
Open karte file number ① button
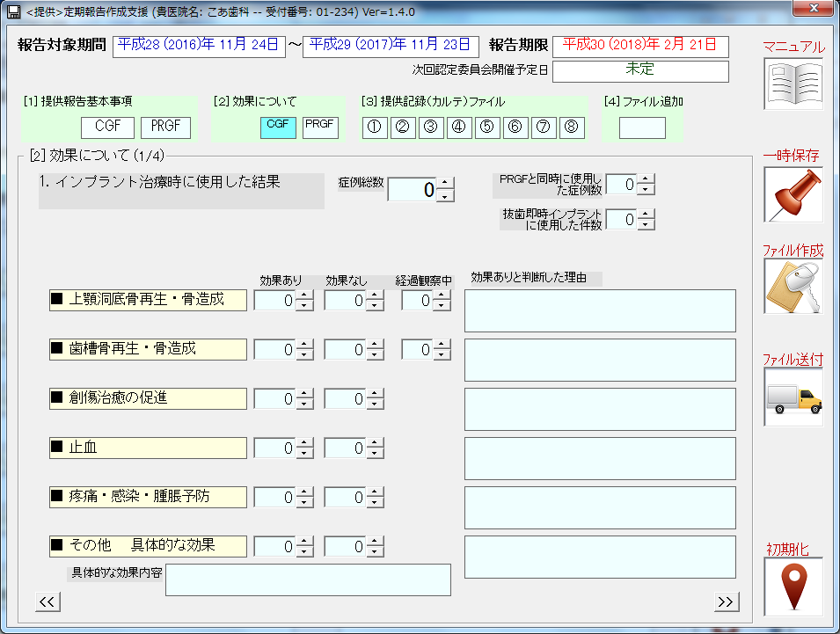coord(375,128)
